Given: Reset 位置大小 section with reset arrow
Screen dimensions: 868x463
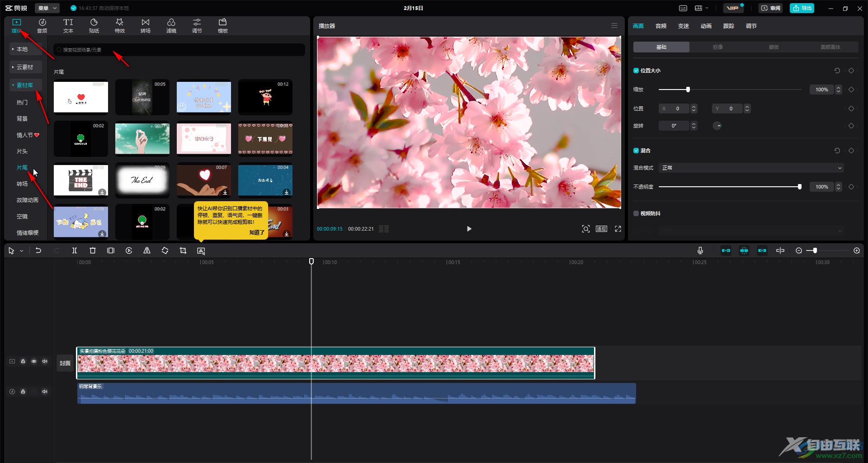Looking at the screenshot, I should pos(837,71).
